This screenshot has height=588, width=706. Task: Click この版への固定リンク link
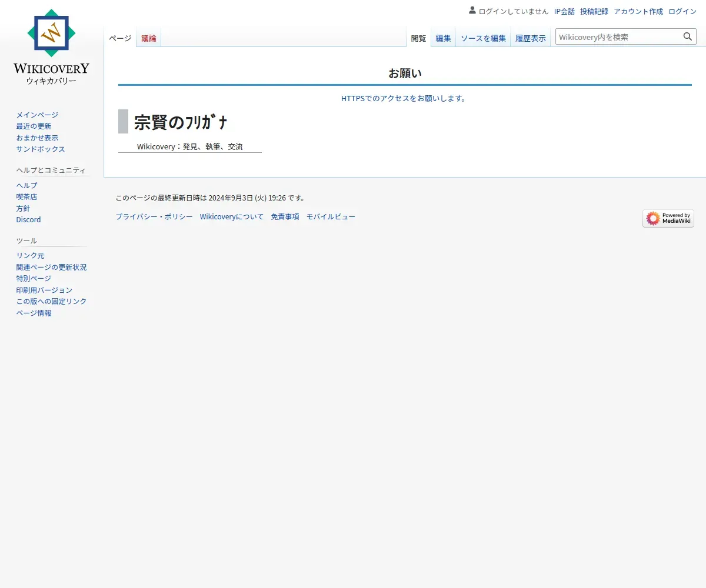[x=51, y=301]
